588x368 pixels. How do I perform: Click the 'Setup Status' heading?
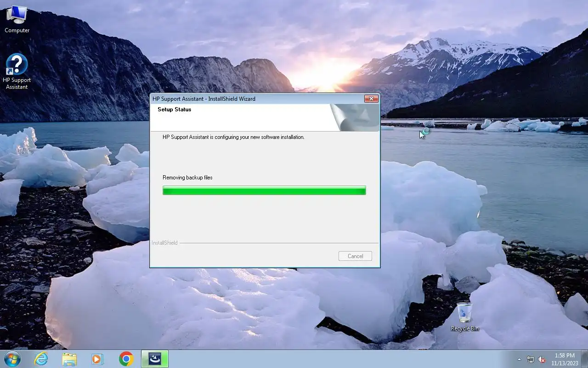click(x=174, y=109)
